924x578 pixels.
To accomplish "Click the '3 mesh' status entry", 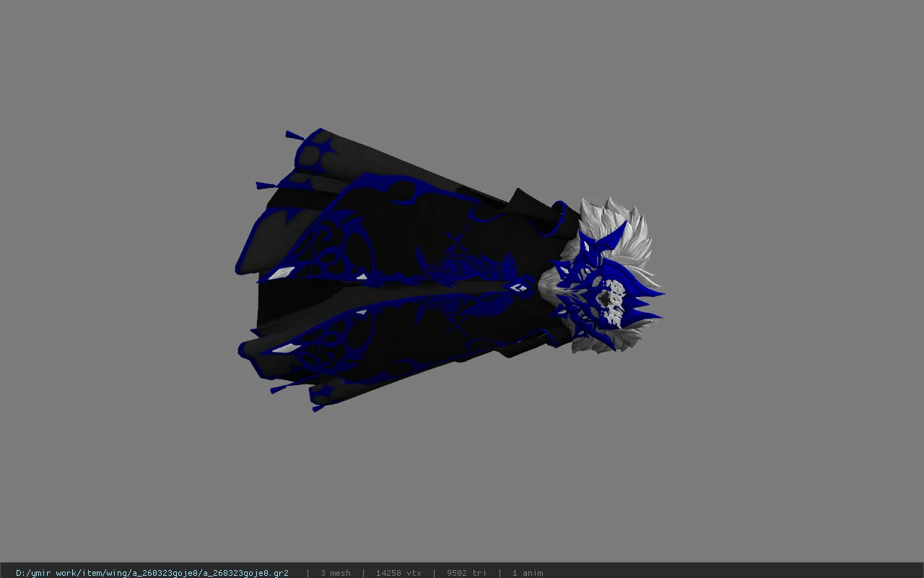I will [335, 573].
